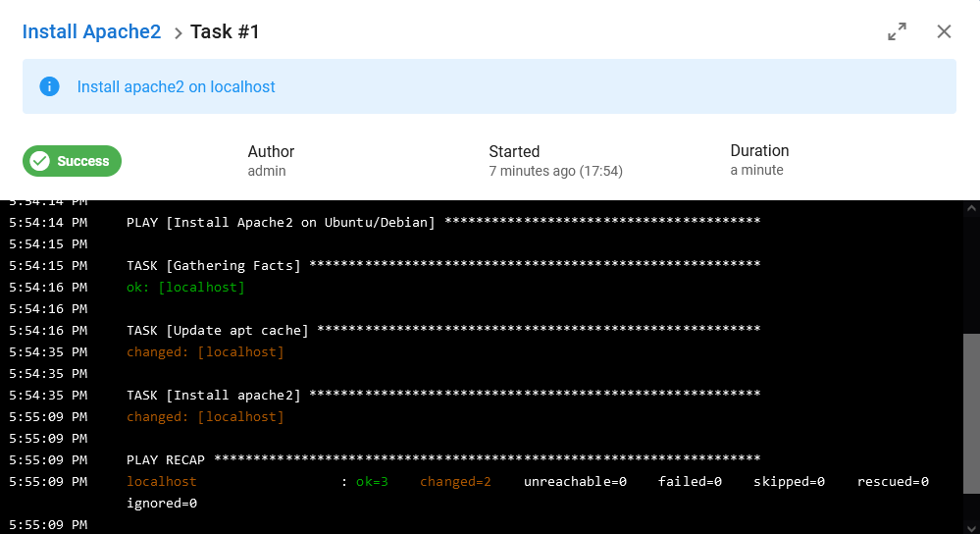Click the Started value '7 minutes ago (17:54)'
Viewport: 980px width, 534px height.
click(x=555, y=171)
